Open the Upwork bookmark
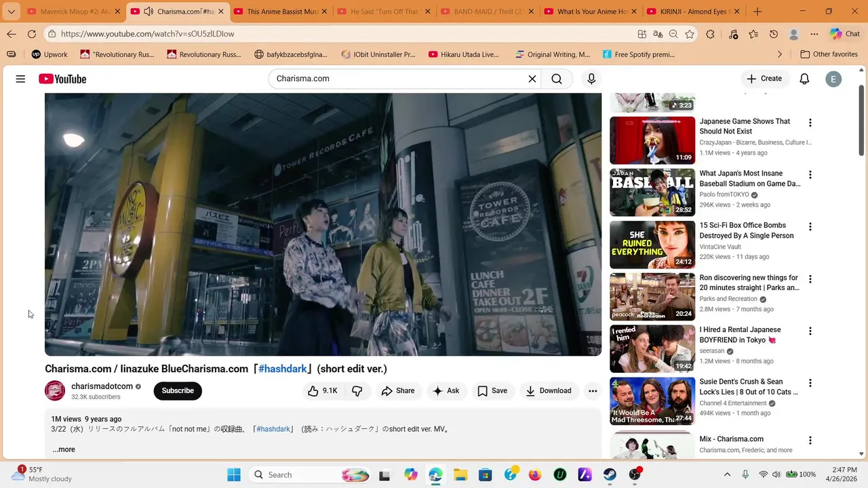The height and width of the screenshot is (488, 868). (50, 54)
